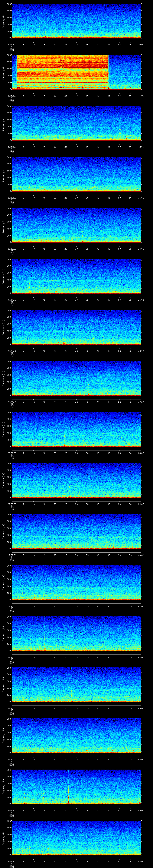Click the 39:00 end-of-axis time label
Image resolution: width=153 pixels, height=868 pixels.
click(x=141, y=504)
